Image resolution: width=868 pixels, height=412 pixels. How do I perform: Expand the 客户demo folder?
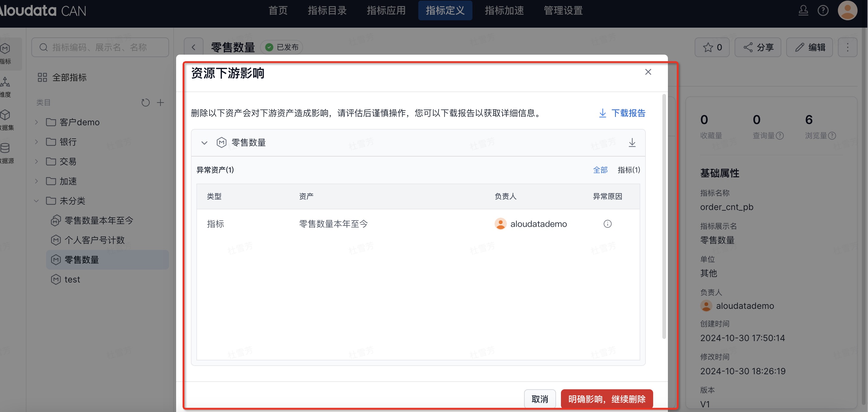coord(36,122)
